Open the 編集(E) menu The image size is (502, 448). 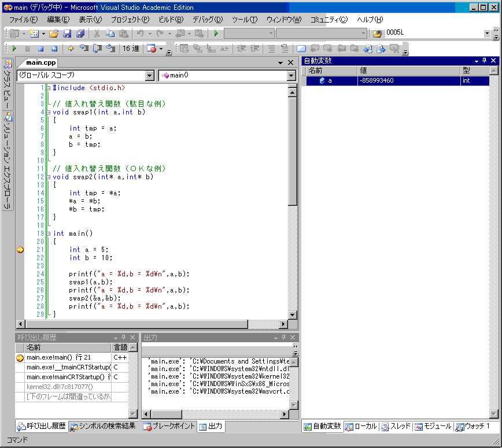coord(58,20)
